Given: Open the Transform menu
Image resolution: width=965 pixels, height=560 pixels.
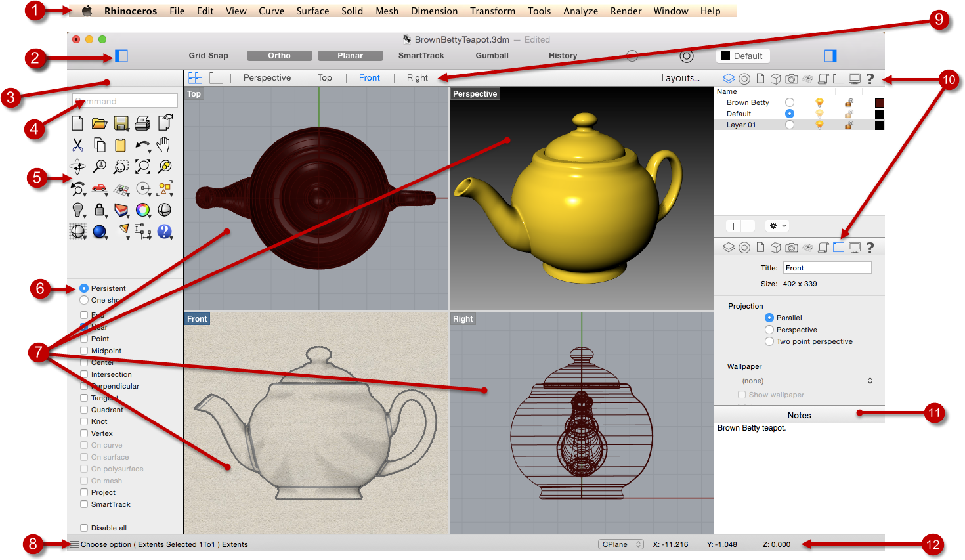Looking at the screenshot, I should [492, 11].
